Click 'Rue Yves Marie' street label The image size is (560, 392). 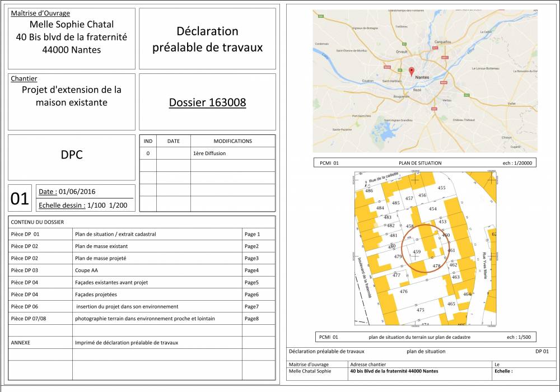(484, 265)
